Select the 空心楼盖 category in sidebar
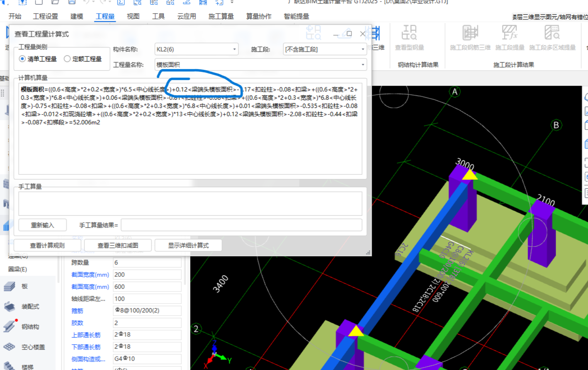 33,347
